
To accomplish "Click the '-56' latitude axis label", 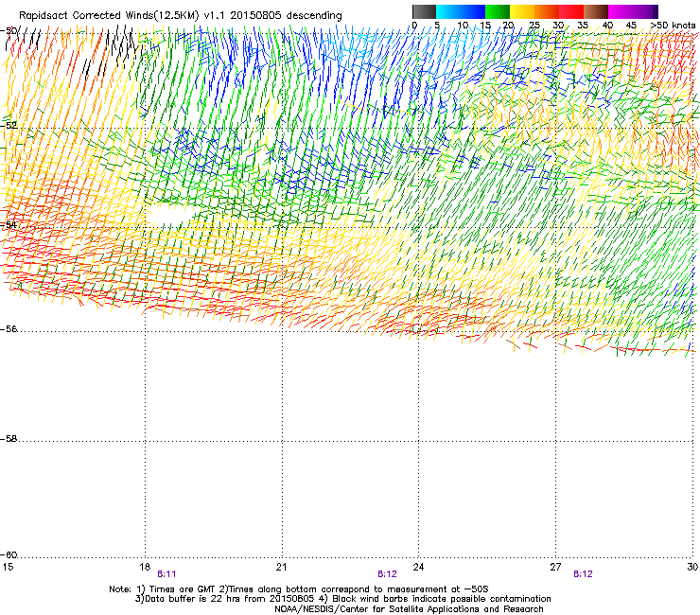I will pyautogui.click(x=9, y=329).
